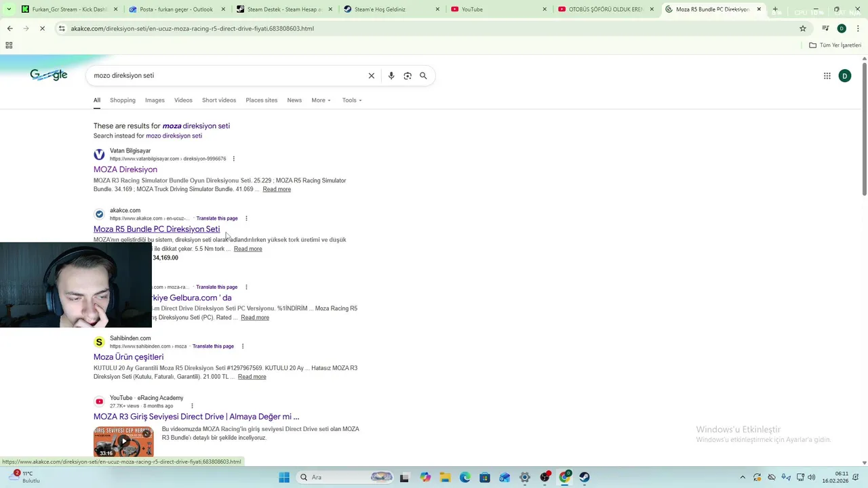
Task: Search instead for mozo direksiyon seti
Action: click(x=174, y=136)
